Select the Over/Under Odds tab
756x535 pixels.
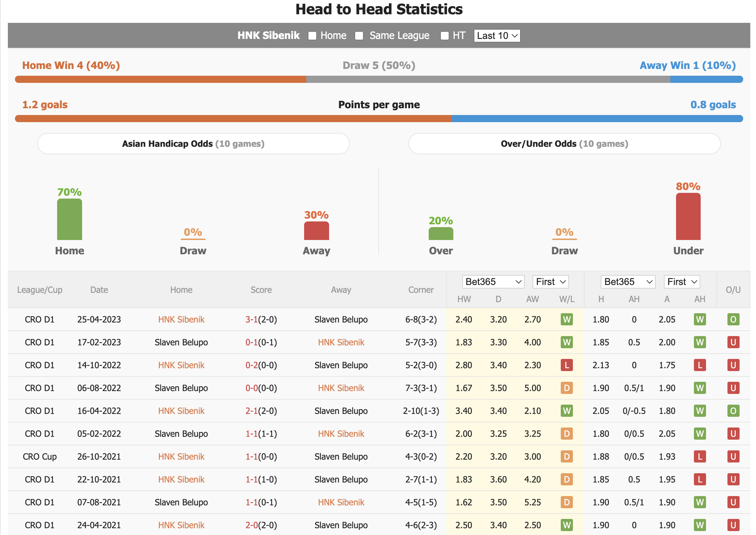(564, 144)
